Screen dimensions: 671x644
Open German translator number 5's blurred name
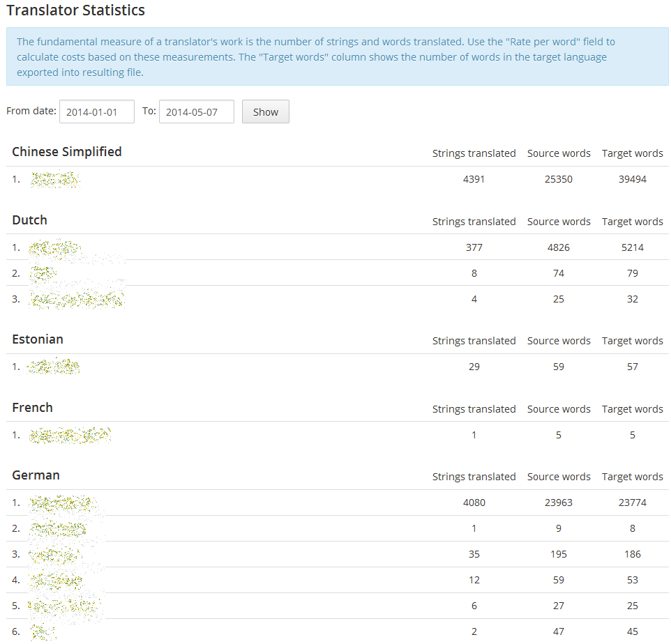point(64,606)
